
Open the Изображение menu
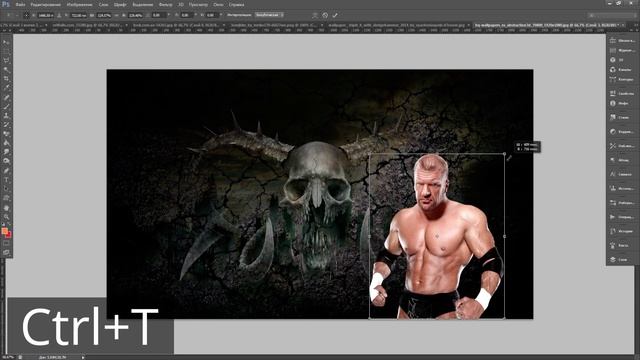pos(80,4)
